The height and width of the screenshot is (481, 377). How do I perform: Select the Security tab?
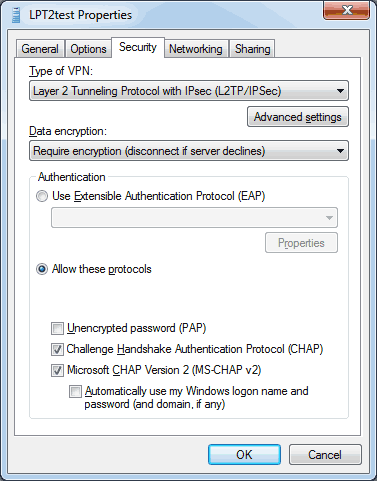coord(138,47)
